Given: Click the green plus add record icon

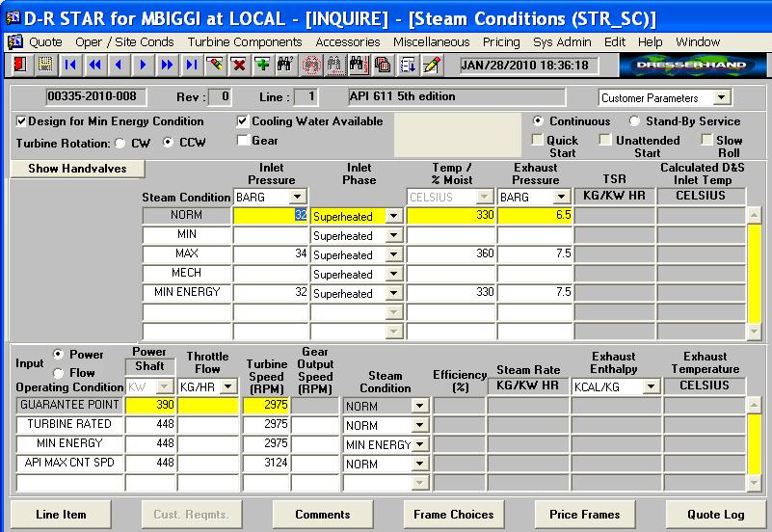Looking at the screenshot, I should (x=263, y=65).
